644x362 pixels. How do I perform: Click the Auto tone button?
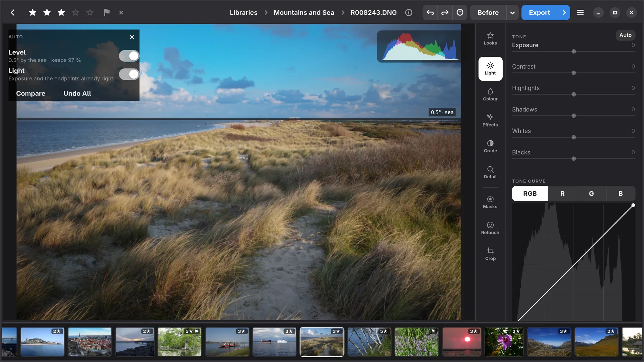coord(625,35)
